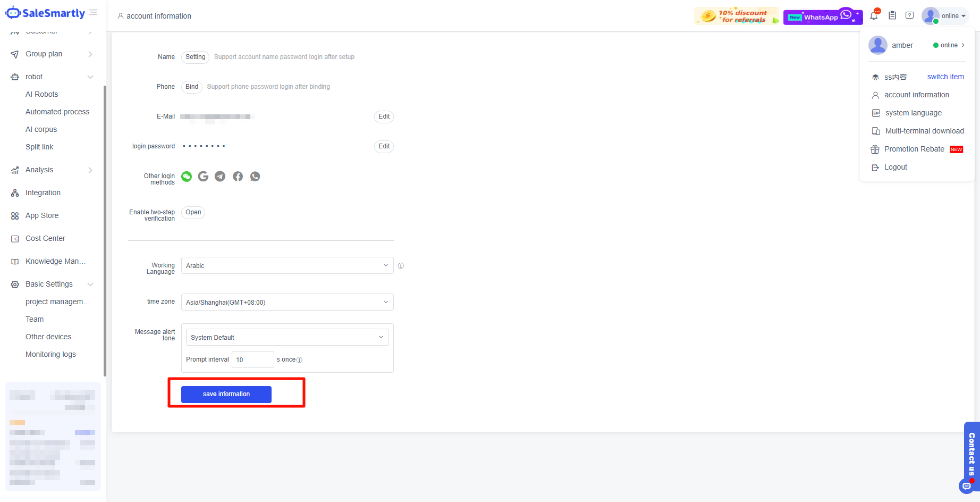Collapse the sidebar using hamburger icon
Screen dimensions: 980x502
coord(94,13)
